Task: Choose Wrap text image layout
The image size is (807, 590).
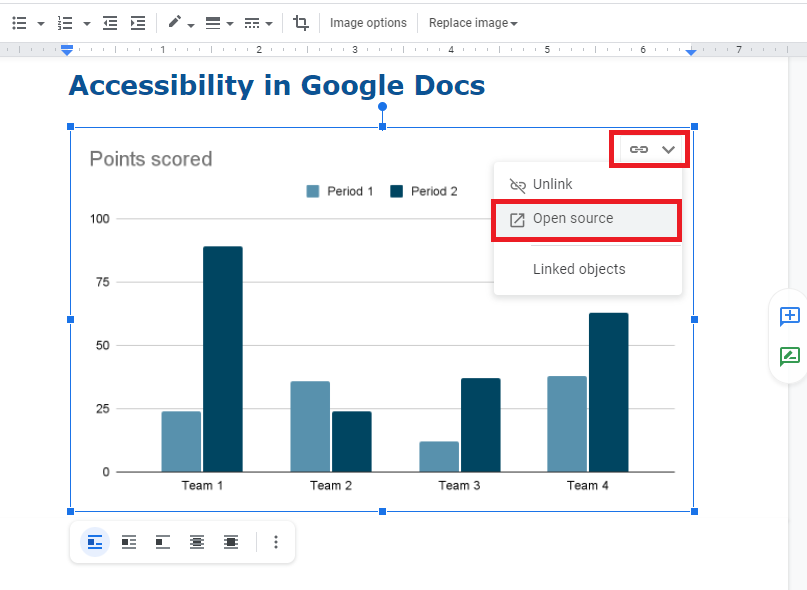Action: [x=129, y=542]
